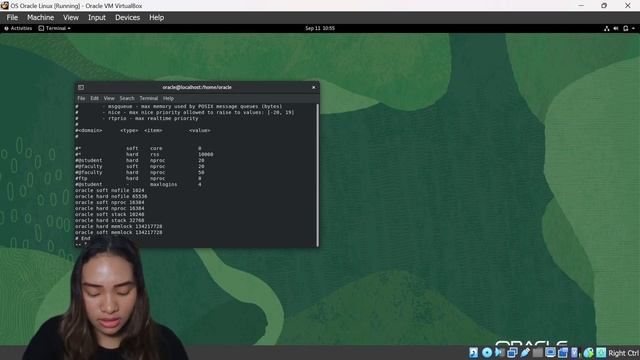The width and height of the screenshot is (640, 360).
Task: Click the msgqueue comment line
Action: point(179,107)
